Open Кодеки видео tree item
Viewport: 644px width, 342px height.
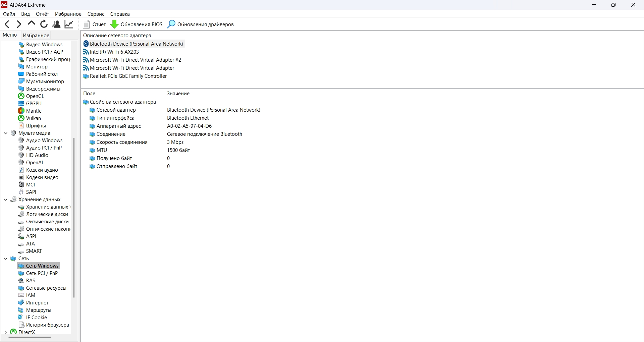click(39, 177)
